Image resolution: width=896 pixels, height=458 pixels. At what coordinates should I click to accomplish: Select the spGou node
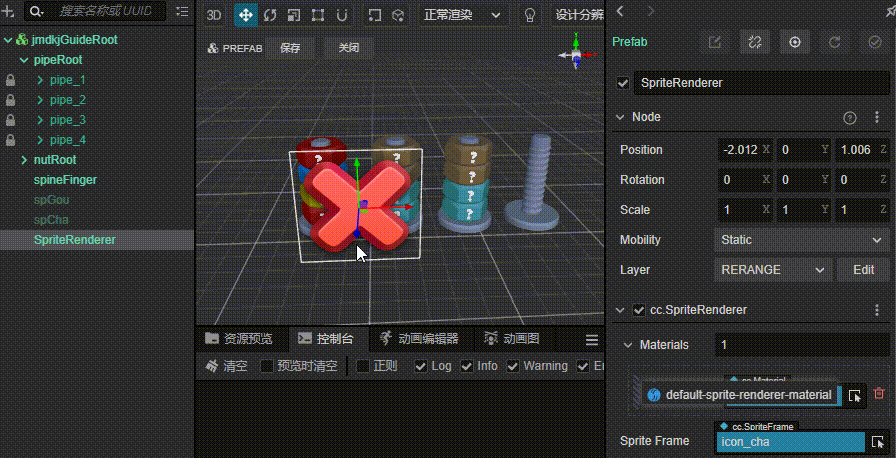tap(51, 200)
